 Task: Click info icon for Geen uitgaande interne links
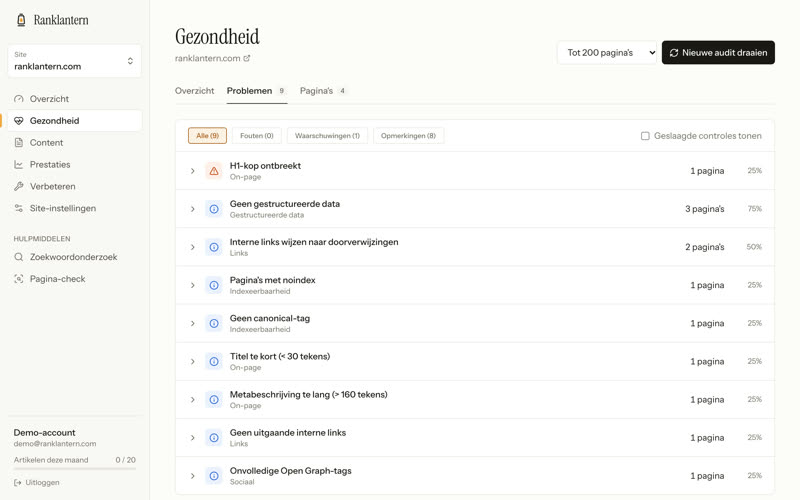(x=214, y=438)
